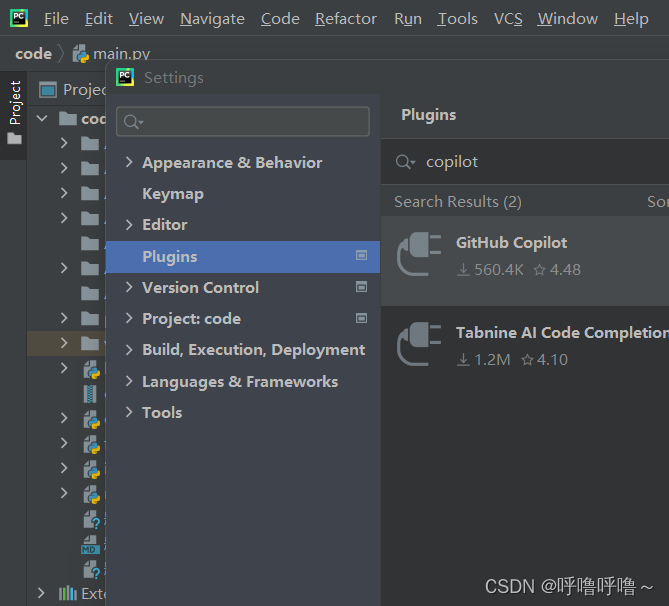
Task: Open the Run menu
Action: click(x=408, y=19)
